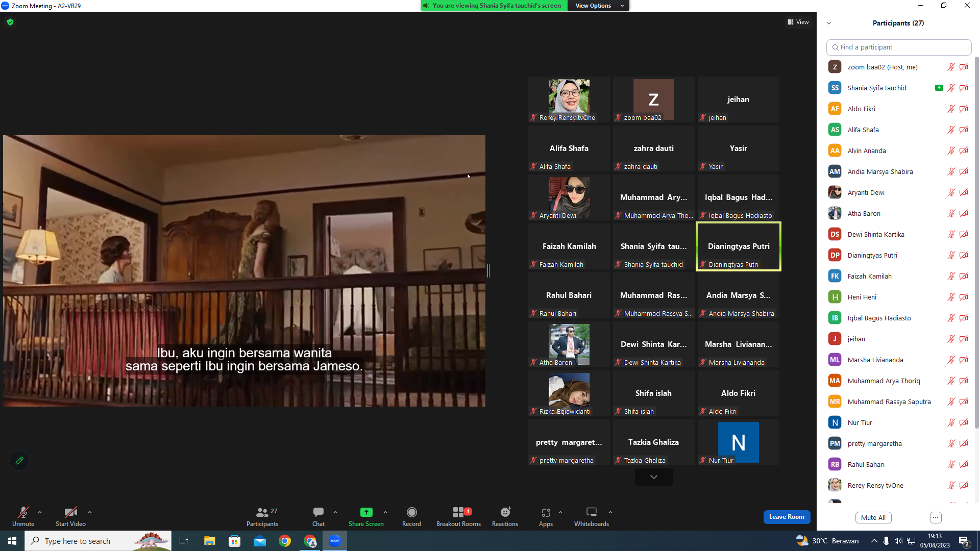
Task: Click the "Reactions" label in the meeting toolbar
Action: (505, 524)
